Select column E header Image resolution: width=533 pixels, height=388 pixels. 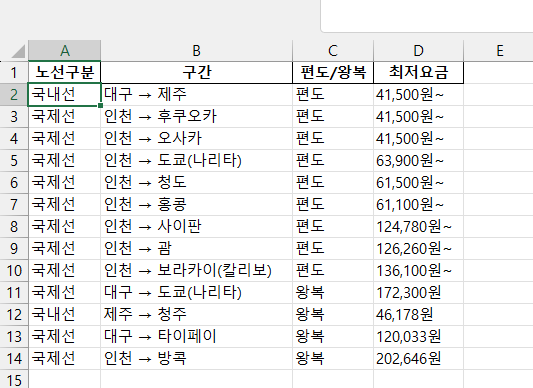coord(499,51)
